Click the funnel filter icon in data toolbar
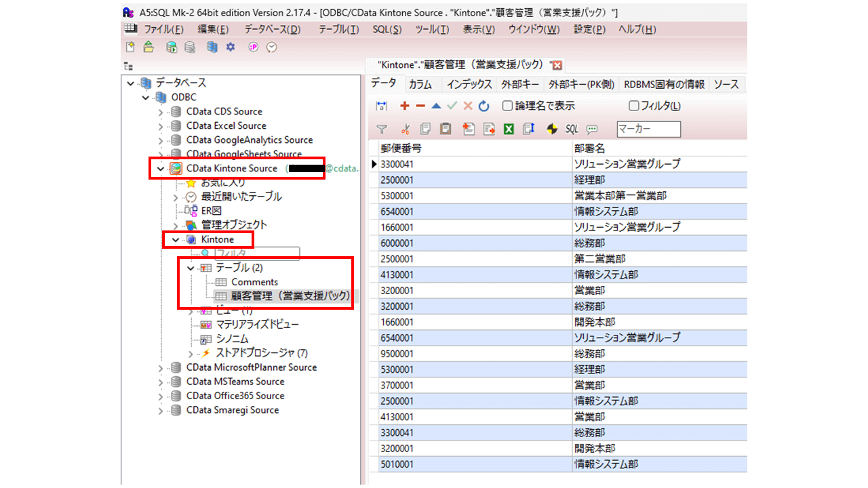This screenshot has width=868, height=488. click(382, 129)
